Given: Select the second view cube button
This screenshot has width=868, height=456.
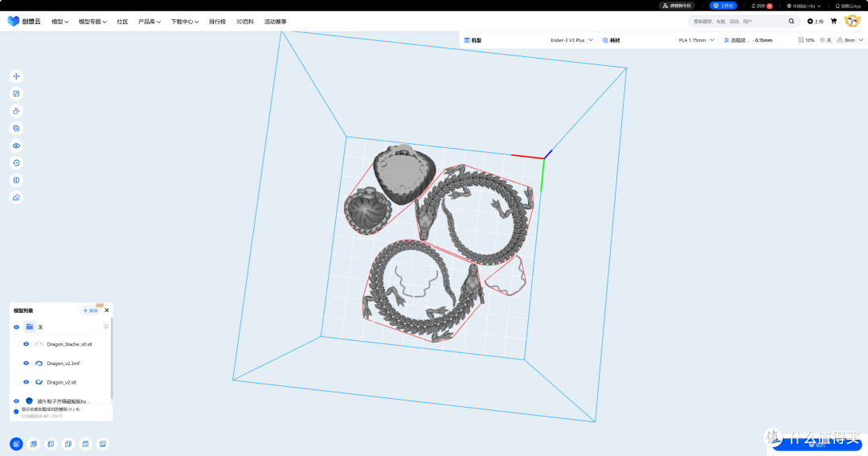Looking at the screenshot, I should click(34, 444).
